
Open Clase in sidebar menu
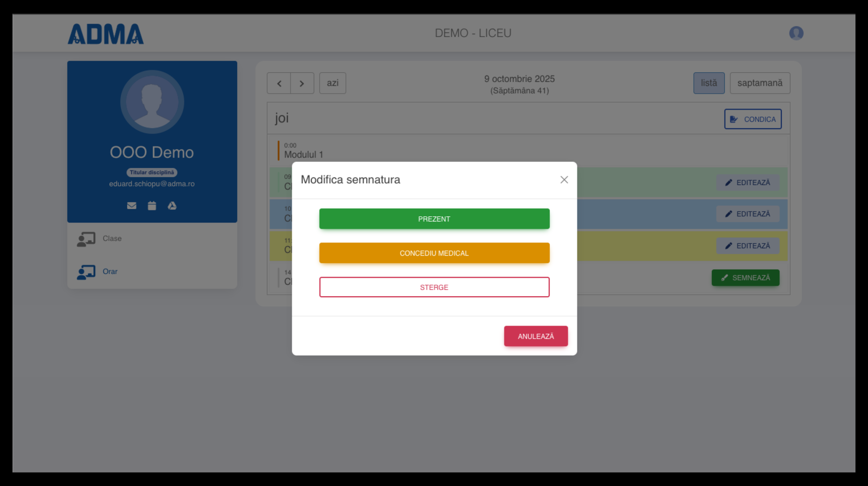tap(112, 238)
